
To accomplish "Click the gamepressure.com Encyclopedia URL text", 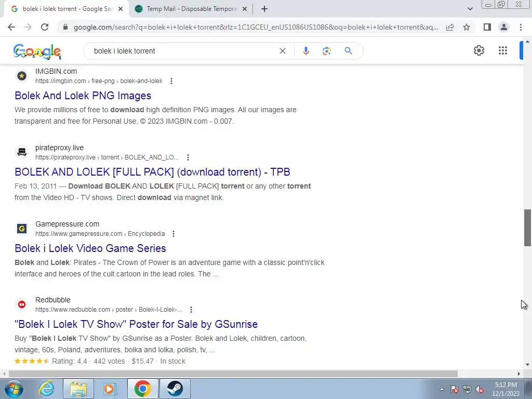I will tap(100, 234).
